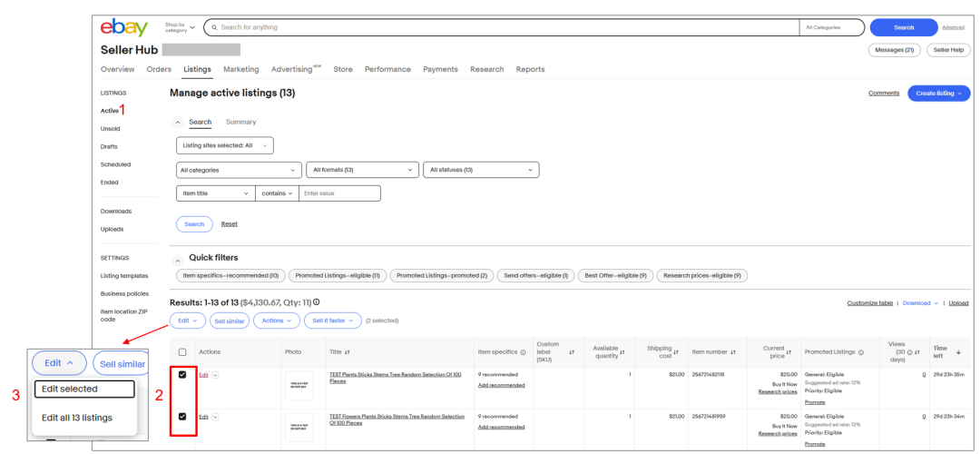Open All Categories dropdown in search bar
This screenshot has width=980, height=454.
point(831,27)
